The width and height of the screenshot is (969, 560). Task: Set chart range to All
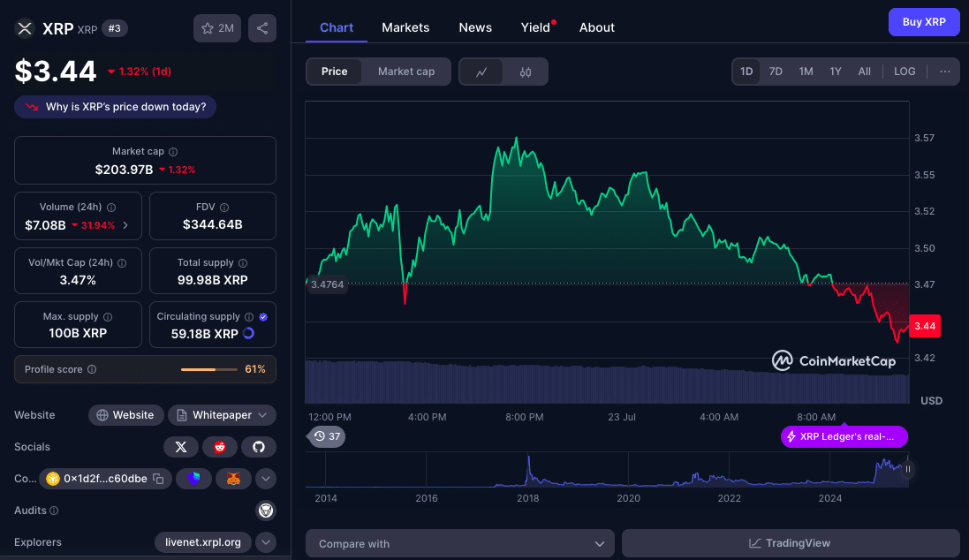865,72
